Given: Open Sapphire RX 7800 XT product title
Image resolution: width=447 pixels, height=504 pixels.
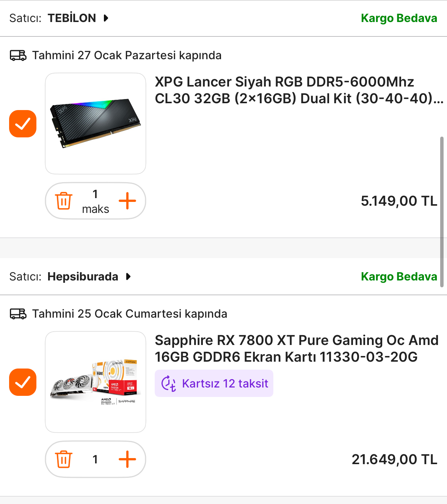Looking at the screenshot, I should coord(296,348).
